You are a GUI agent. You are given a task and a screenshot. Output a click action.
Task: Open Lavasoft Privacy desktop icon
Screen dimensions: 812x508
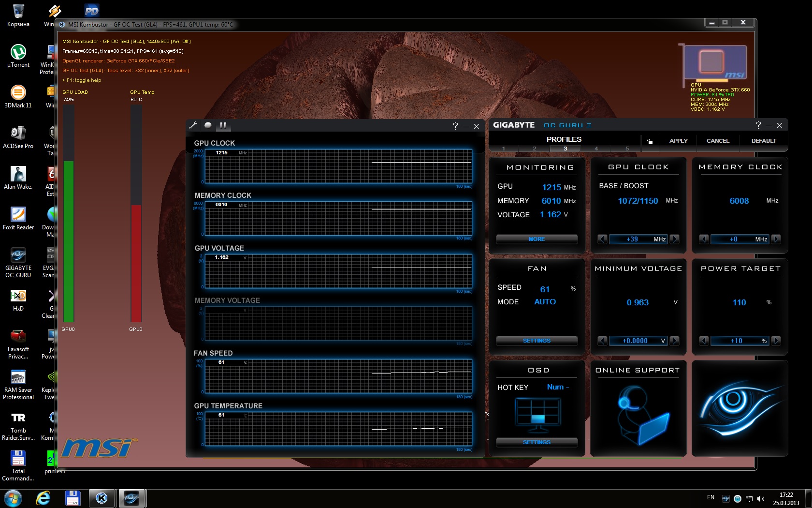click(18, 344)
